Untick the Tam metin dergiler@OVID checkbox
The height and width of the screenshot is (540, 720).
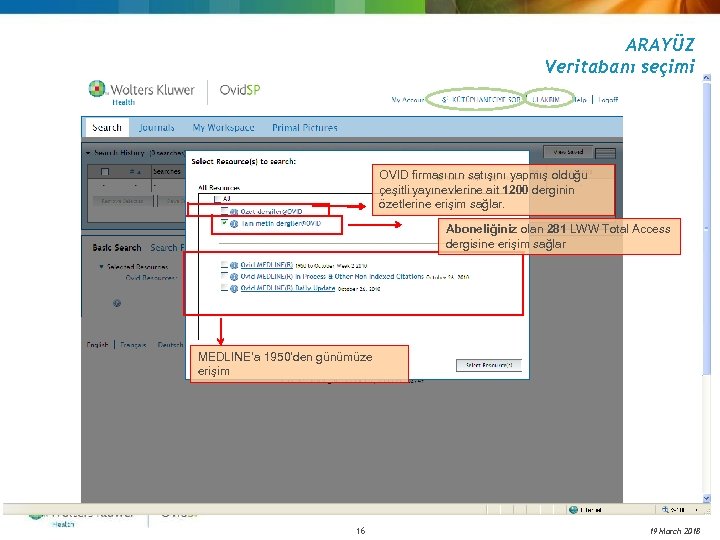coord(224,223)
